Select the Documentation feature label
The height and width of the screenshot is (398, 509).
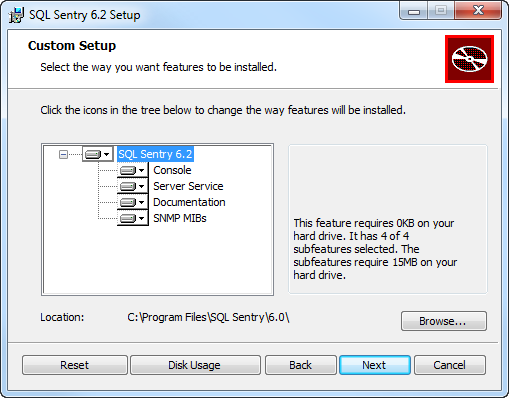[189, 202]
